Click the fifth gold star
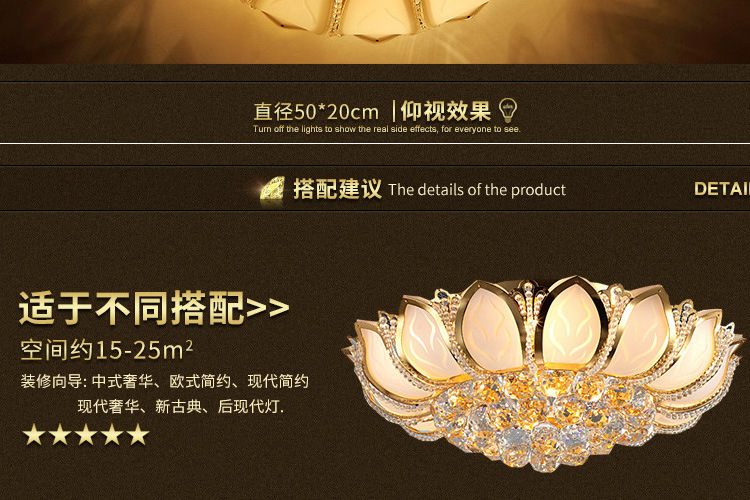This screenshot has height=500, width=750. pos(138,434)
